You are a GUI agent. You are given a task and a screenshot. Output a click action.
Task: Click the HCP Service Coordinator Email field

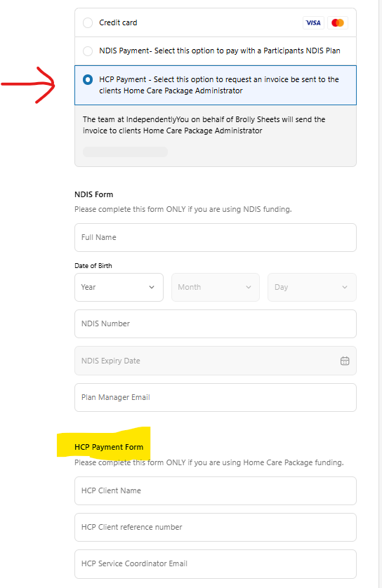tap(216, 564)
